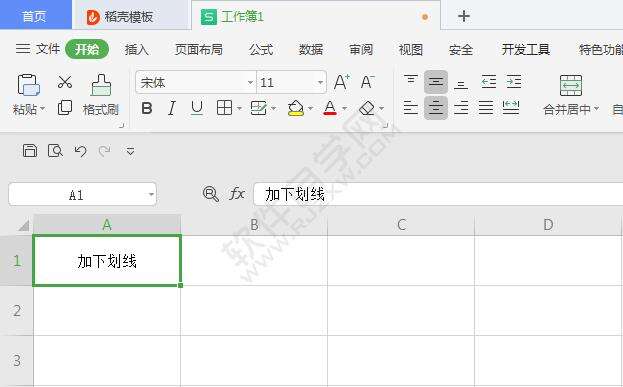Viewport: 623px width, 387px height.
Task: Toggle horizontal center alignment
Action: [436, 108]
